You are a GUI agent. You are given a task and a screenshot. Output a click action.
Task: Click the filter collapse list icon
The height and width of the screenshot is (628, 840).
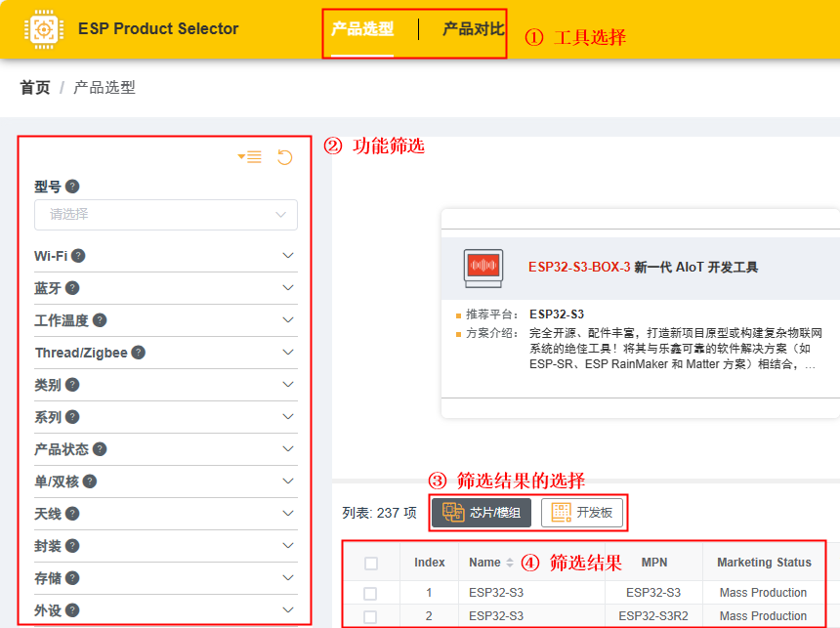click(250, 157)
